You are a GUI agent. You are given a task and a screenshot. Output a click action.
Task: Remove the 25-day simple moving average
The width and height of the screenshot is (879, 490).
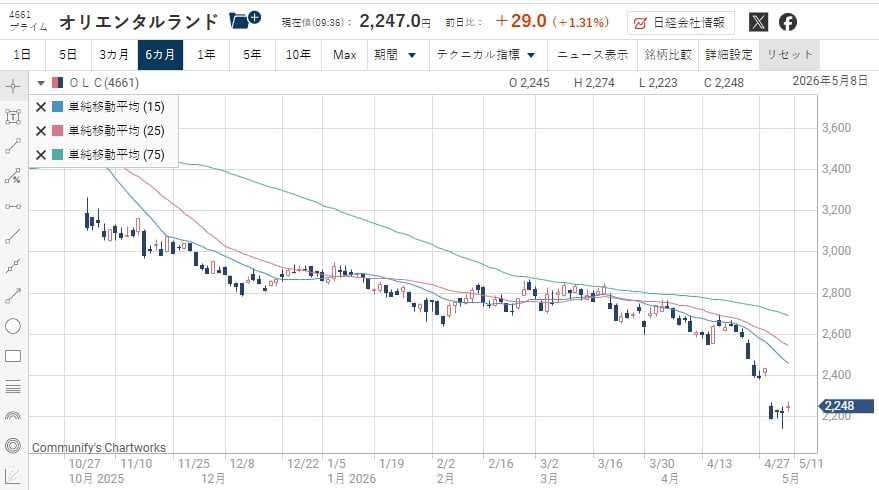click(40, 131)
